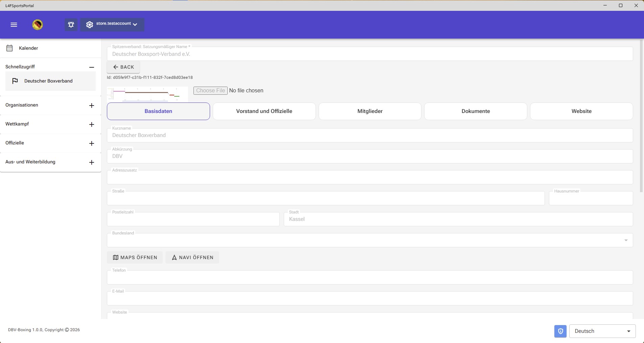Open the Kalender calendar icon

[x=9, y=48]
